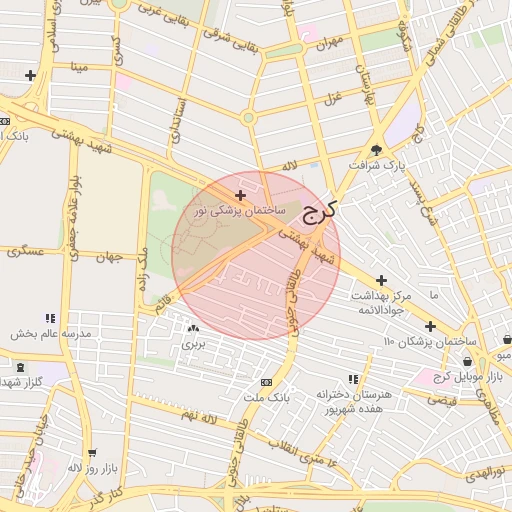Click the red highlighted circle area
The height and width of the screenshot is (512, 512).
[x=256, y=256]
